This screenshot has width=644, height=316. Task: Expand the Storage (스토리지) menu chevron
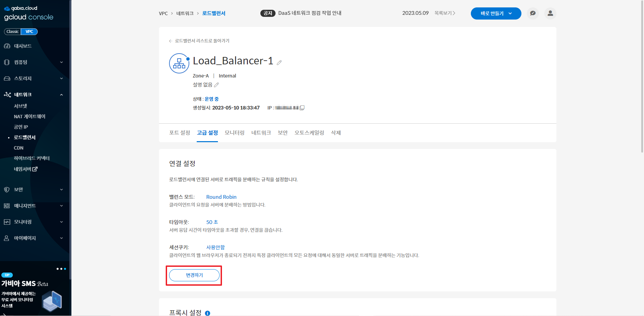pos(61,78)
